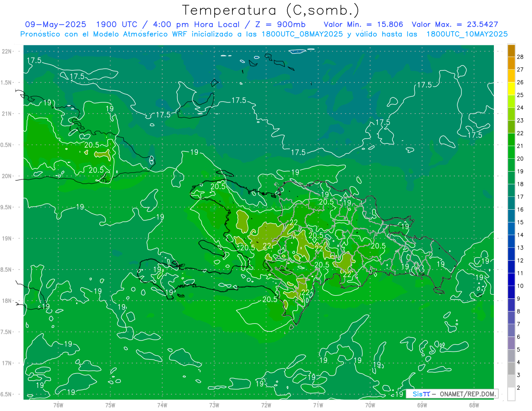
Task: Click color scale value "3"
Action: click(x=519, y=375)
